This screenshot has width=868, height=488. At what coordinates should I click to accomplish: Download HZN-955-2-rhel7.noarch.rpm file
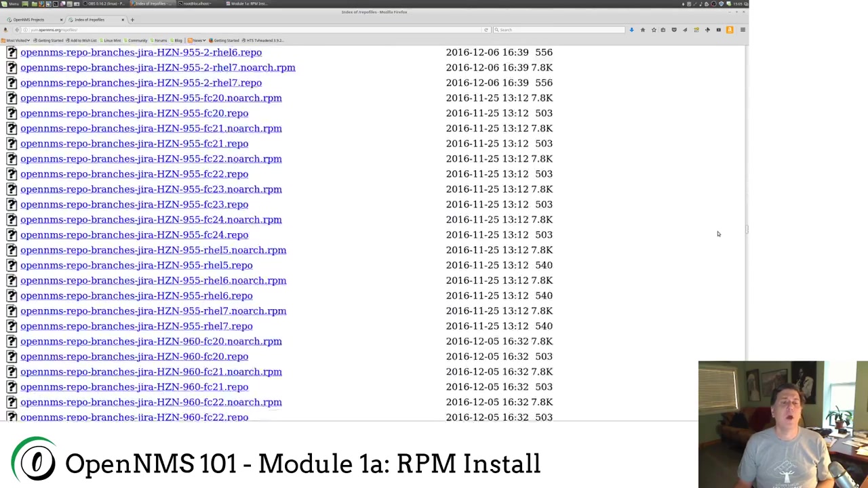click(x=157, y=68)
